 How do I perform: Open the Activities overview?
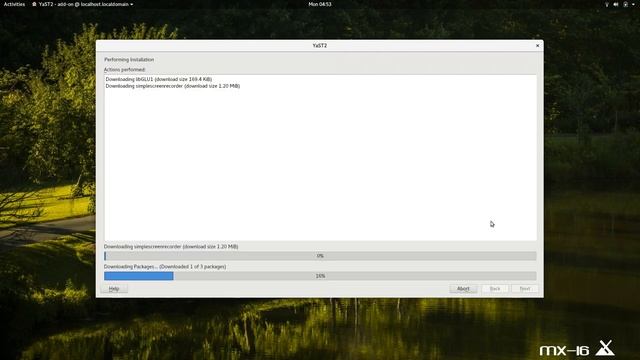coord(14,4)
